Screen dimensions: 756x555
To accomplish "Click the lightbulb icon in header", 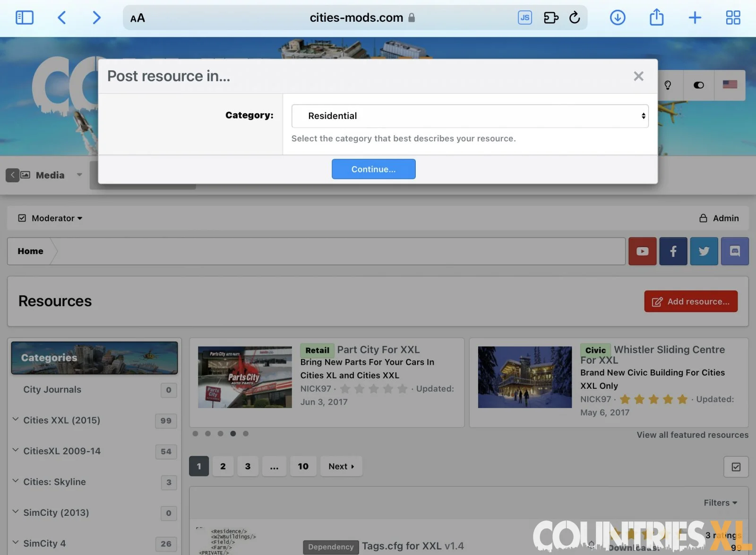I will [x=668, y=85].
